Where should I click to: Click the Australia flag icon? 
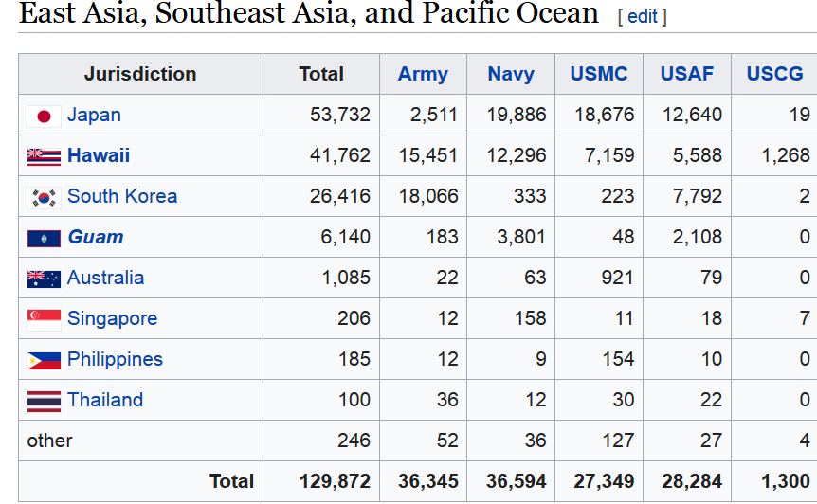pyautogui.click(x=44, y=279)
